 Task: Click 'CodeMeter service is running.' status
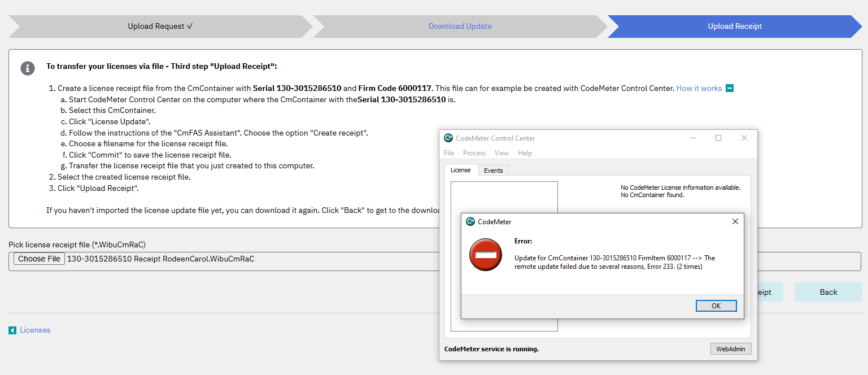tap(492, 349)
